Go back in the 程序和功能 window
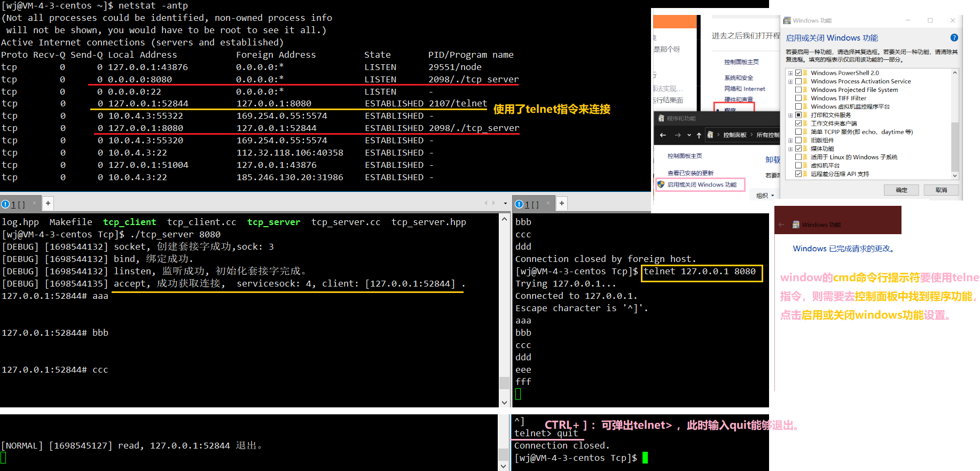Viewport: 980px width, 471px height. [x=663, y=135]
